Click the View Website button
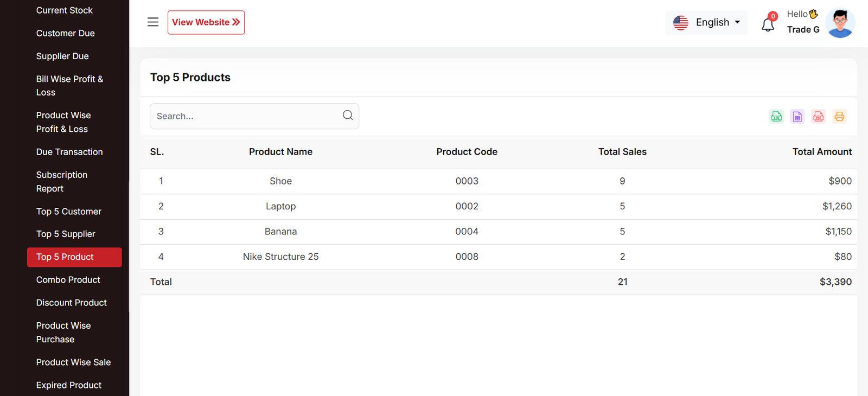Screen dimensions: 868x396 coord(206,22)
